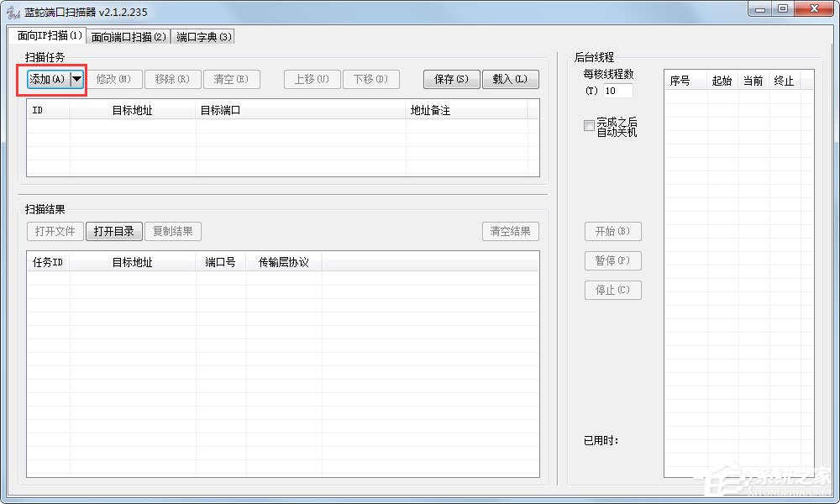Save the task list with 保存(S)

(x=452, y=79)
